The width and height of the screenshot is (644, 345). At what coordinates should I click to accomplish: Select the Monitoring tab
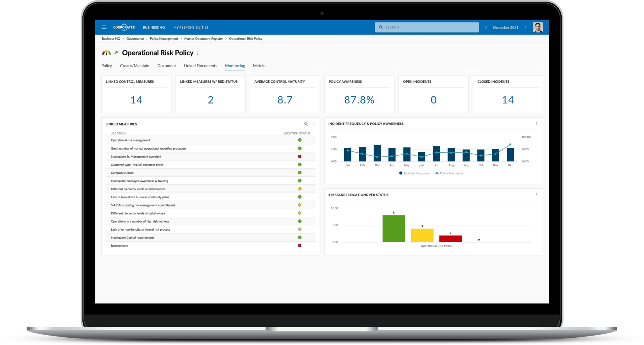click(235, 65)
